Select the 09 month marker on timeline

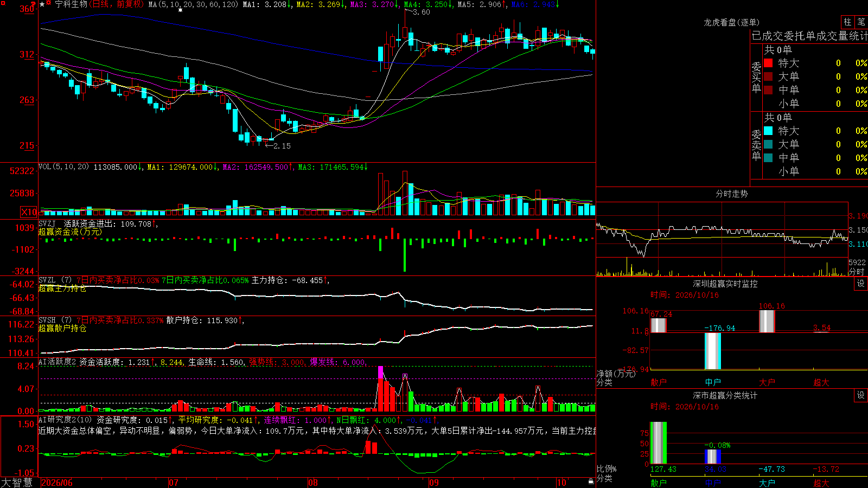pyautogui.click(x=433, y=483)
